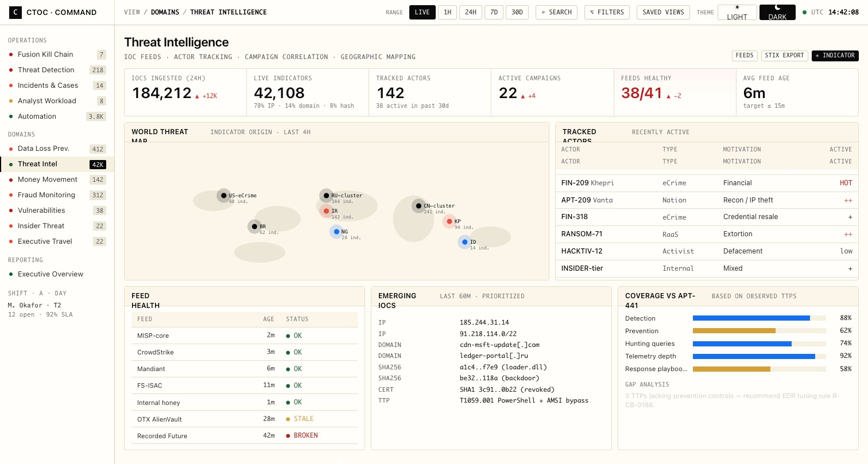
Task: Click the Detection coverage bar
Action: (759, 318)
